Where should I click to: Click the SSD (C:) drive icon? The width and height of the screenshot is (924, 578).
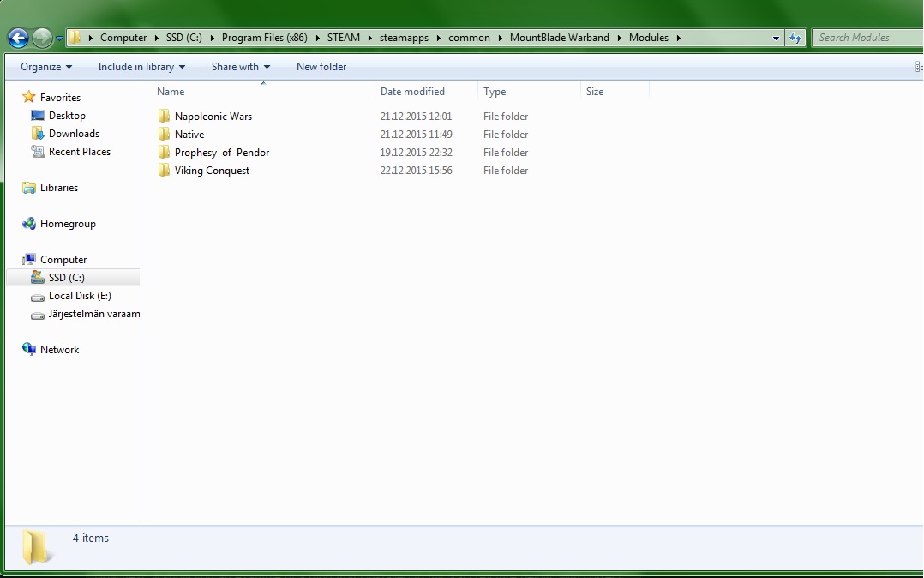pos(38,277)
